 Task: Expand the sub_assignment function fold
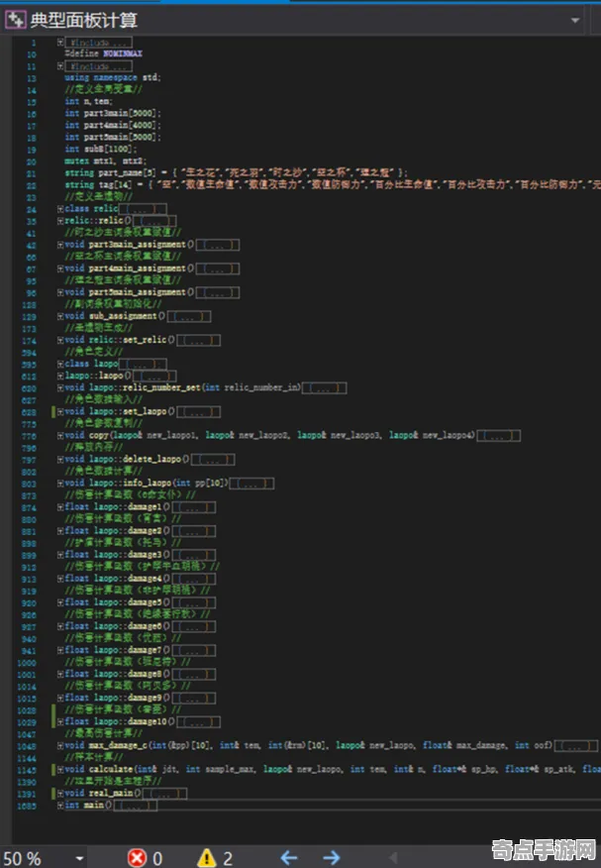click(x=60, y=316)
